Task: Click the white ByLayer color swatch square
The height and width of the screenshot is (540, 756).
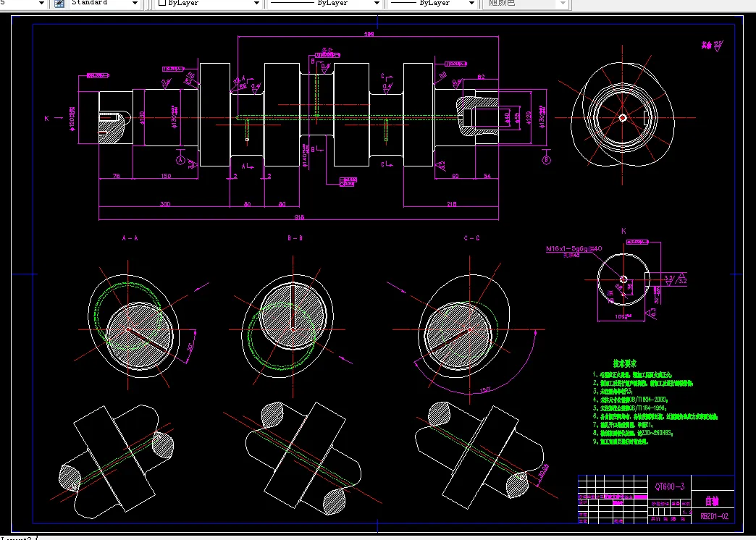Action: click(162, 3)
